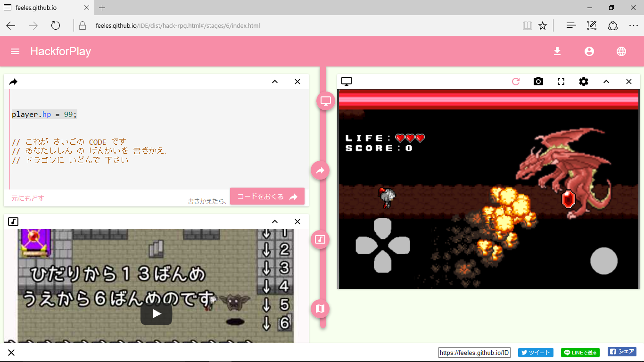The width and height of the screenshot is (644, 362).
Task: Tap the D-pad down arrow in game
Action: click(x=383, y=263)
